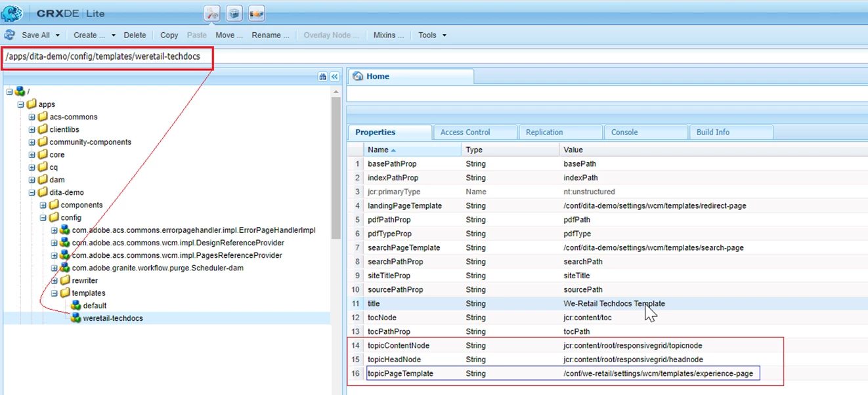Collapse the root node in tree
The image size is (868, 395).
click(x=9, y=91)
